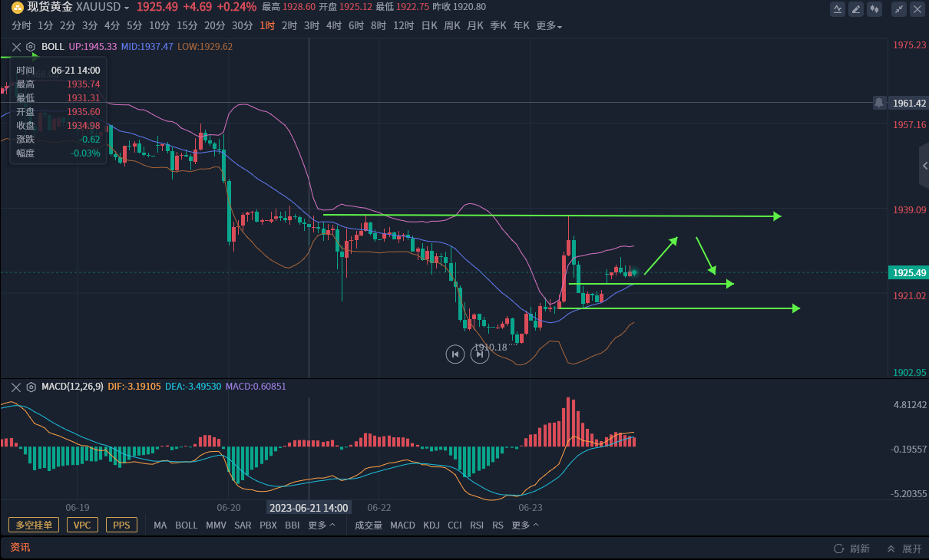The width and height of the screenshot is (929, 560).
Task: Step chart replay forward
Action: tap(479, 354)
